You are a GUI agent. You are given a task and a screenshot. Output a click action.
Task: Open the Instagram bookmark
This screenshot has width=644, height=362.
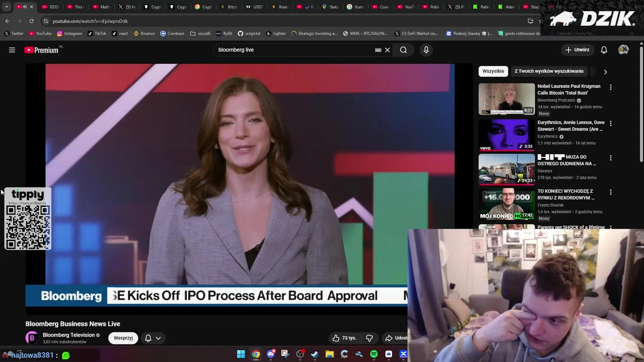point(69,34)
